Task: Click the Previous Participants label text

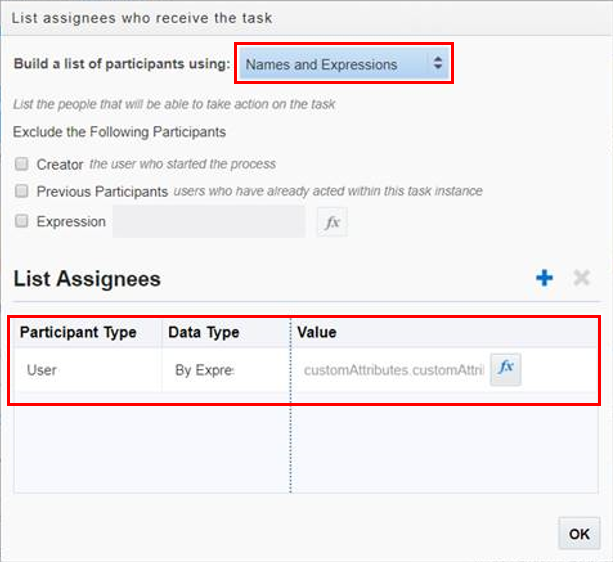Action: coord(102,191)
